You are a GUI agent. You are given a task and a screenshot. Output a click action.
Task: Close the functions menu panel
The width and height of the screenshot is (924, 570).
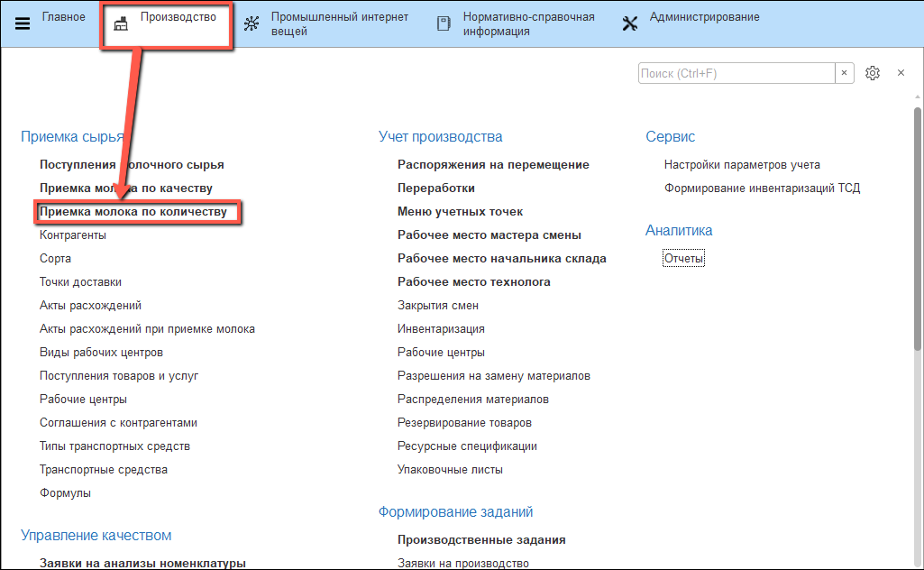pyautogui.click(x=901, y=73)
